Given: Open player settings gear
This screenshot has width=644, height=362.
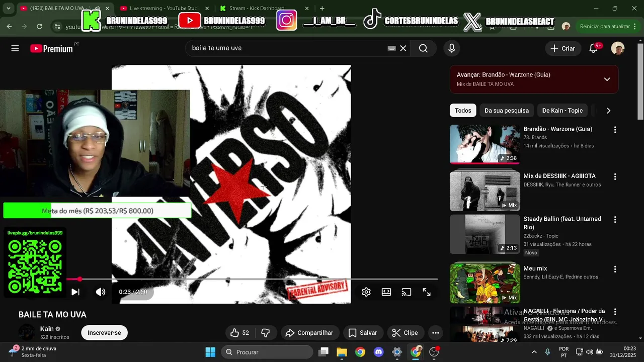Looking at the screenshot, I should click(366, 292).
